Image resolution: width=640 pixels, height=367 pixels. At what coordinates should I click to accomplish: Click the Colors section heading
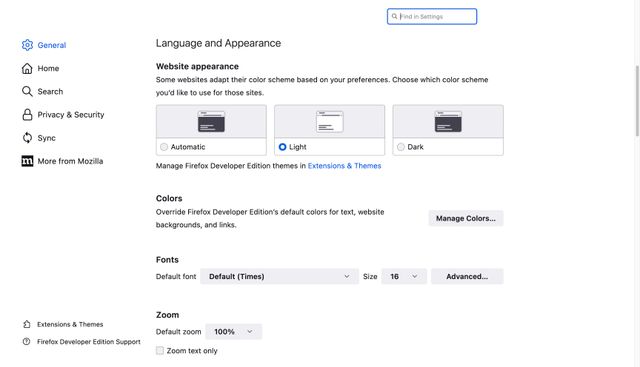(x=169, y=198)
